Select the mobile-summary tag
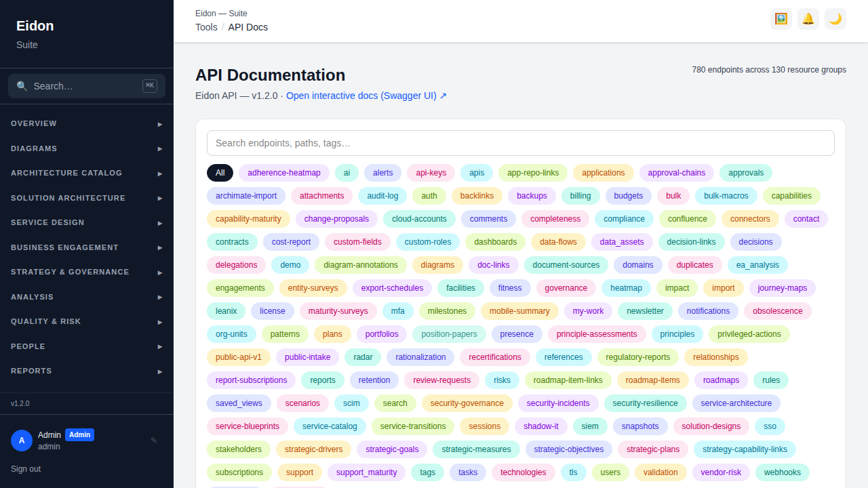The width and height of the screenshot is (868, 488). (x=519, y=311)
